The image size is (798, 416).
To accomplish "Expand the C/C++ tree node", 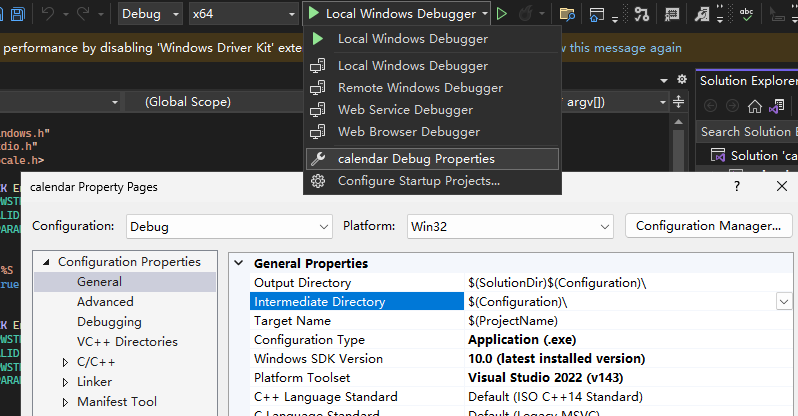I will coord(65,362).
